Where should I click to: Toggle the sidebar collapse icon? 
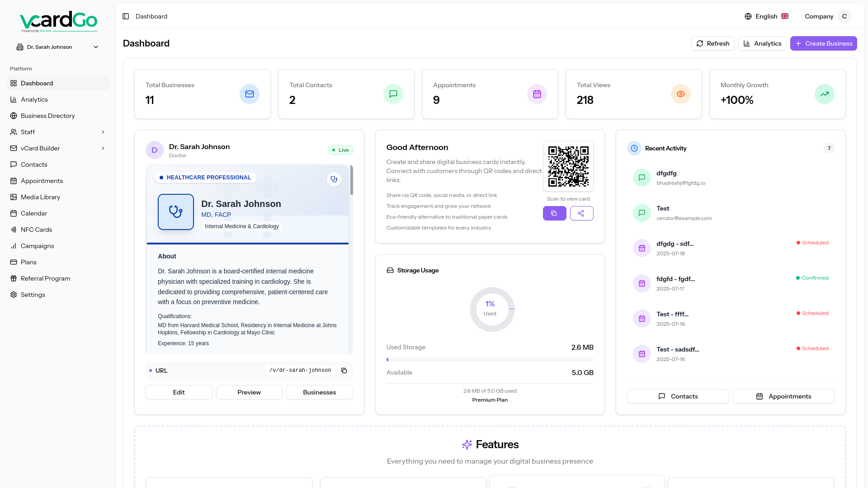(126, 16)
